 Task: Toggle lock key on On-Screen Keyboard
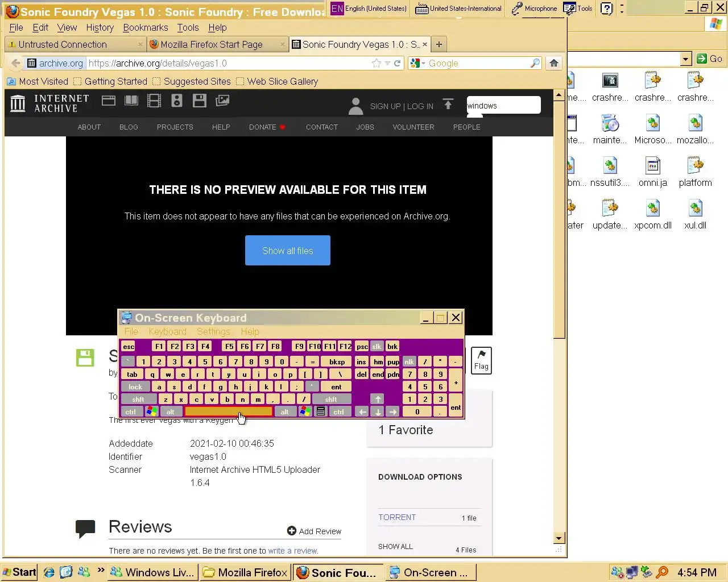click(135, 387)
